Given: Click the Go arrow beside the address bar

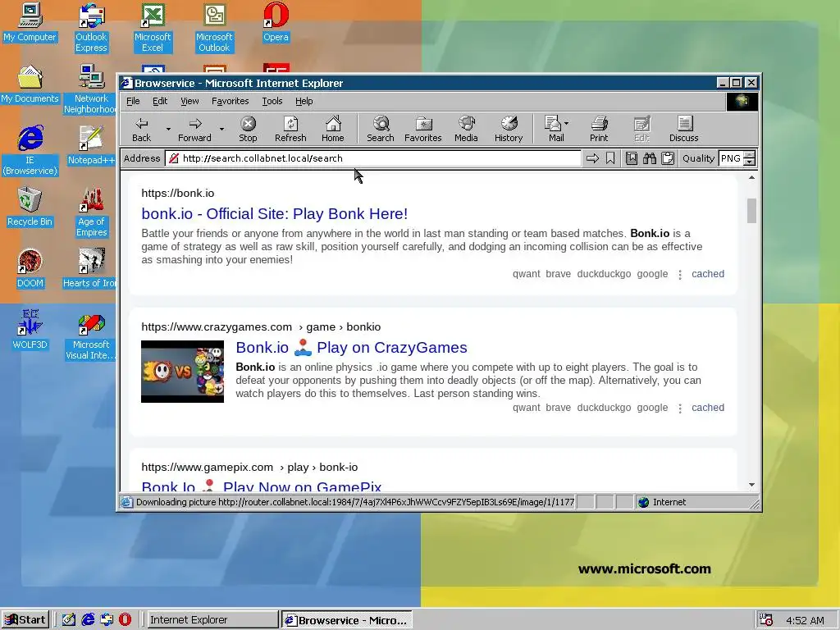Looking at the screenshot, I should (592, 158).
